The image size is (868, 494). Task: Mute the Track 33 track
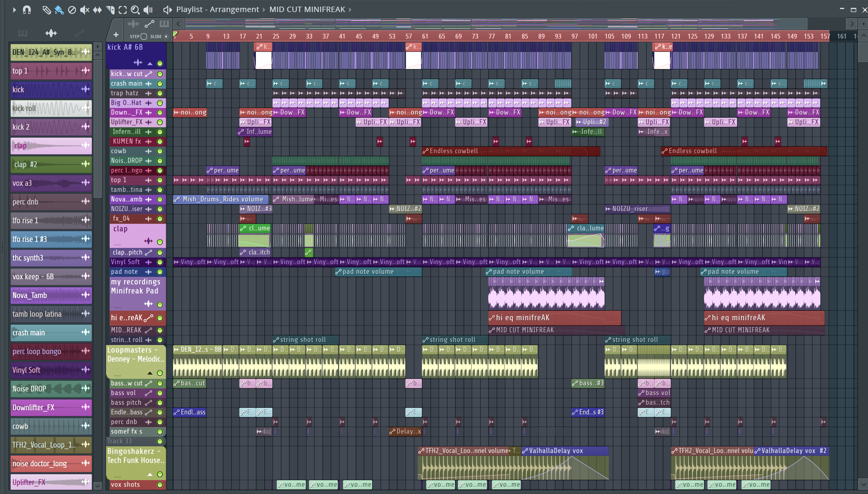point(160,442)
